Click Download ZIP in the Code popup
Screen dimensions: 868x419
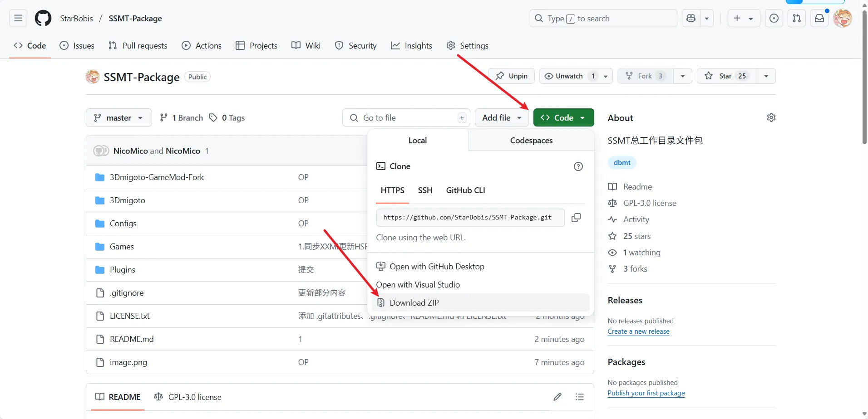click(480, 302)
